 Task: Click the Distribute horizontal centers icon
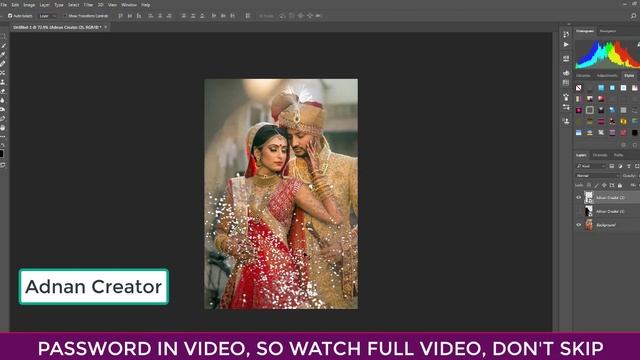(223, 16)
